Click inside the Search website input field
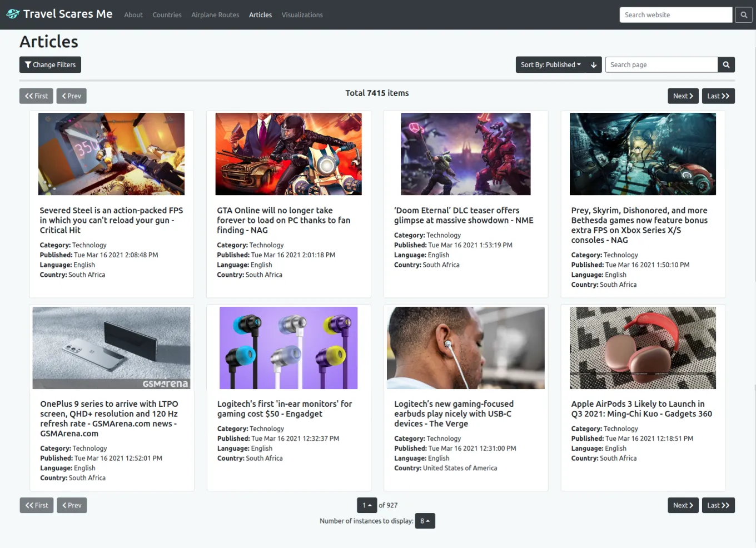Viewport: 756px width, 548px height. (x=675, y=14)
